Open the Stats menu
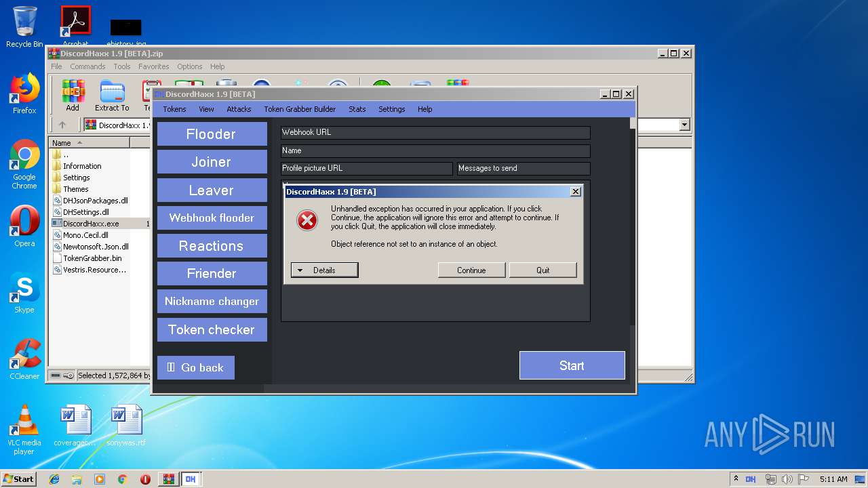Viewport: 868px width, 488px height. tap(357, 109)
